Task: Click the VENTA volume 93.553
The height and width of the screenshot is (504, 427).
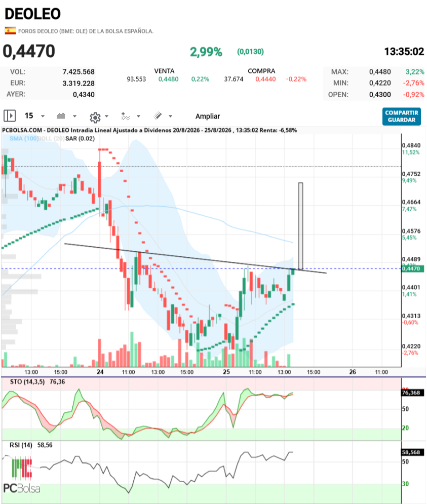Action: (x=136, y=79)
